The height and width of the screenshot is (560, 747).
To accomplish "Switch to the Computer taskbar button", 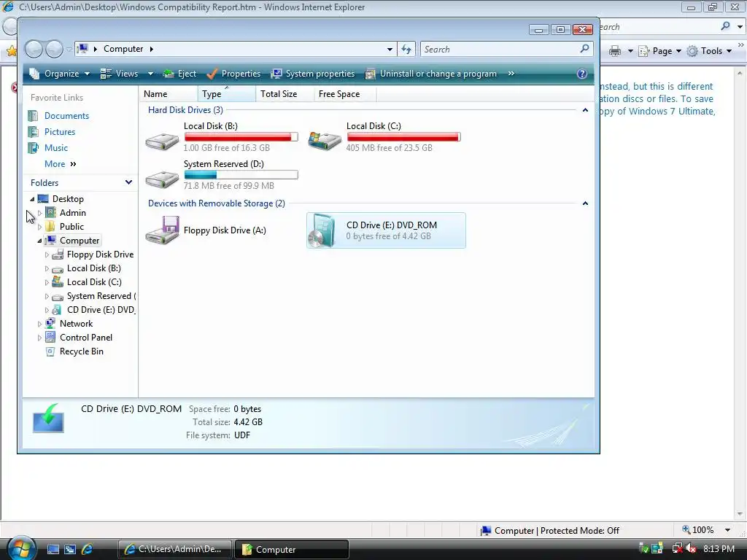I will coord(292,550).
